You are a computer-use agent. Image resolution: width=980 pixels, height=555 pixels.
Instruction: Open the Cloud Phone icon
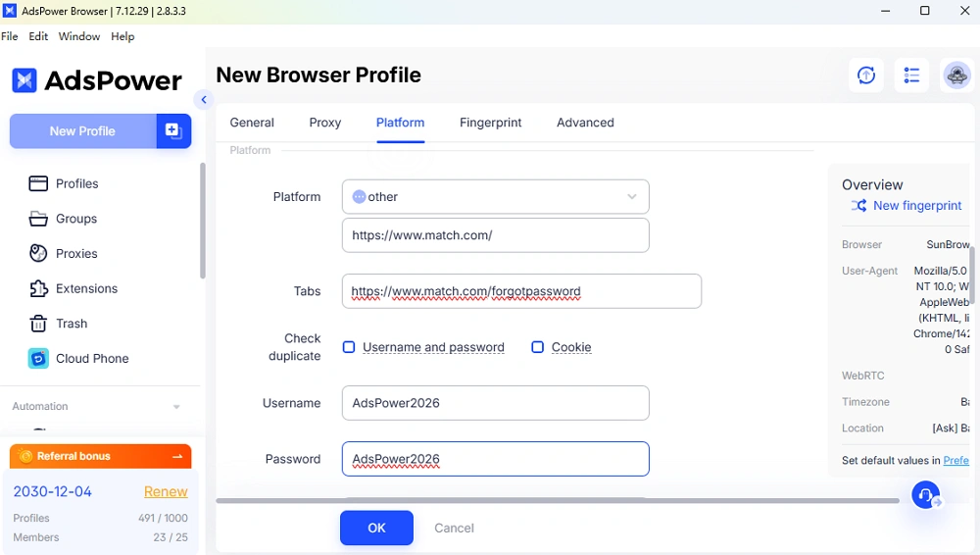coord(38,359)
